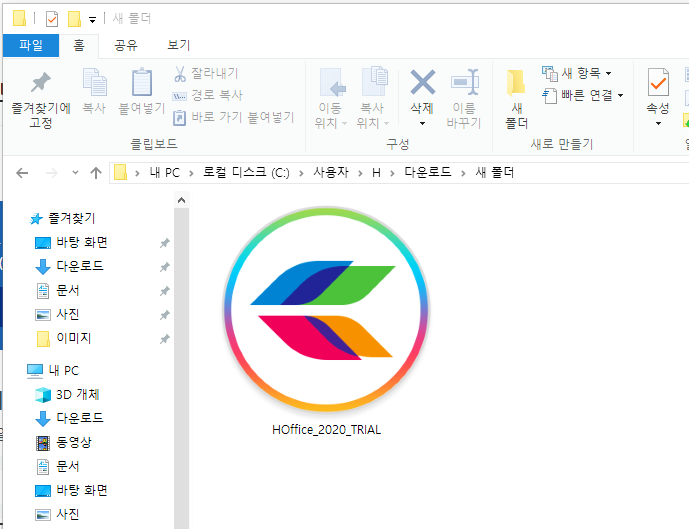Screen dimensions: 689x529
Task: Expand the Delete (삭제) dropdown arrow
Action: (x=422, y=123)
